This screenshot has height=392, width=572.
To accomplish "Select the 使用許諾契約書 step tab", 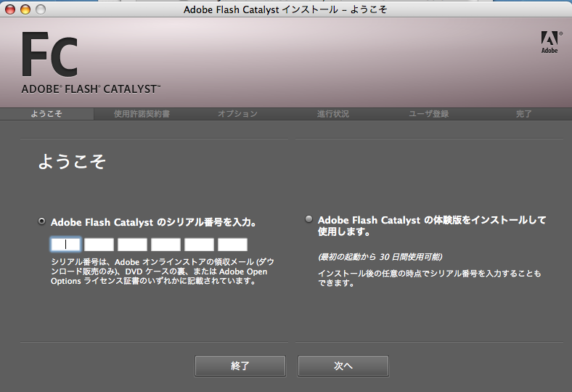I will (142, 114).
